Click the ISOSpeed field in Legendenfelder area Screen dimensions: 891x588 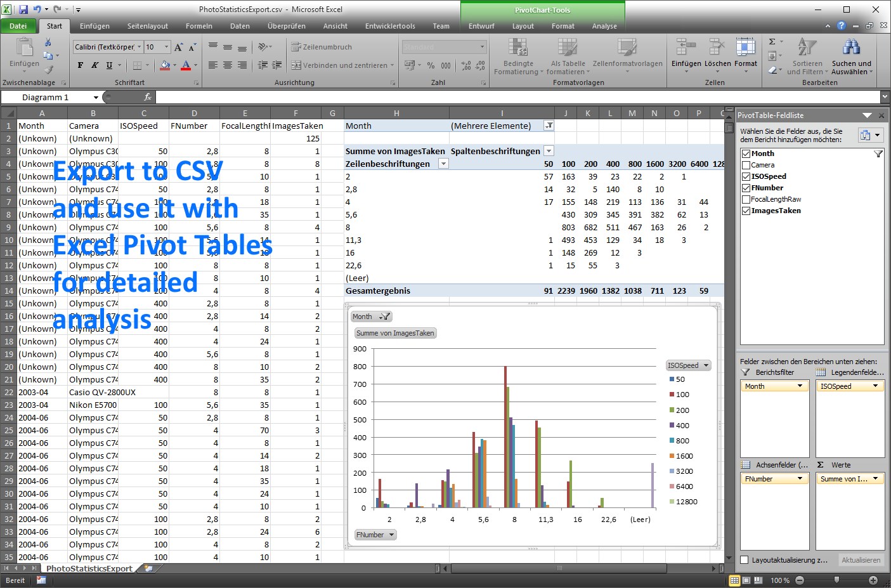[x=850, y=386]
